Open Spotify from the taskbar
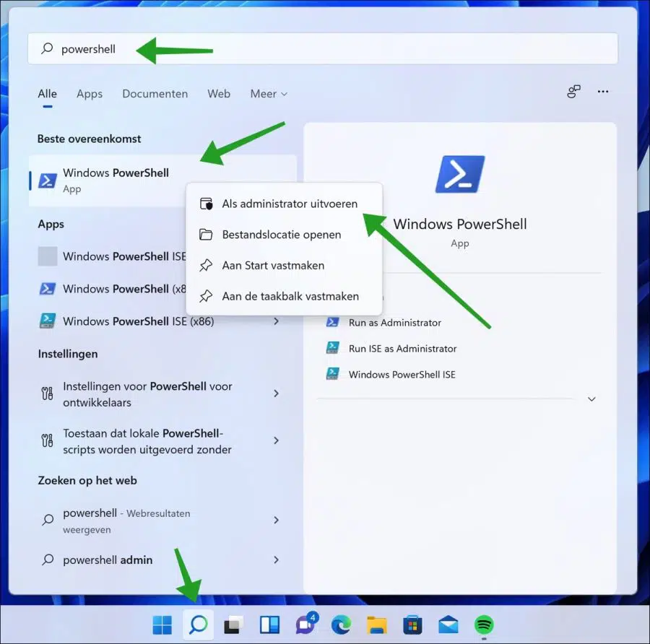This screenshot has width=650, height=644. pyautogui.click(x=484, y=625)
